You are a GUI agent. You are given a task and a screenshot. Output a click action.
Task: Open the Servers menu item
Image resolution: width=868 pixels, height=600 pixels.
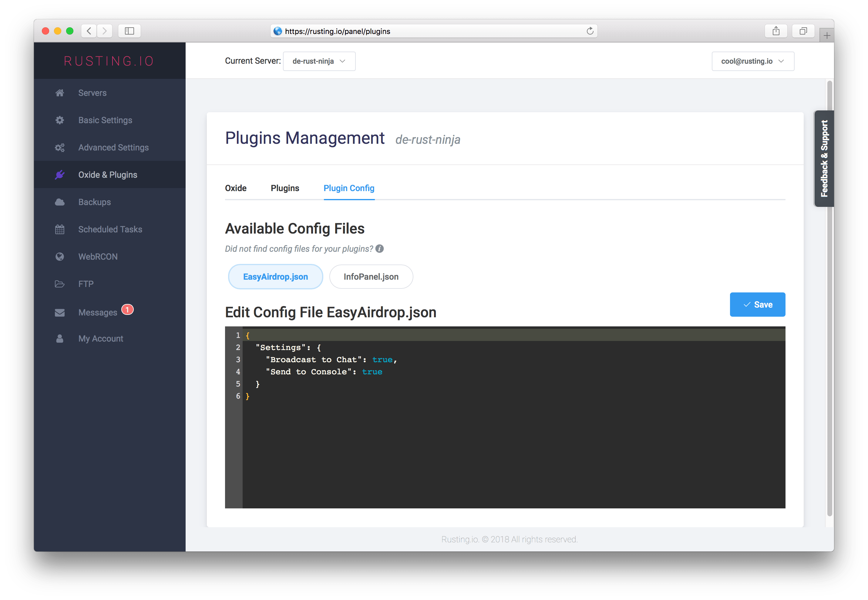pyautogui.click(x=110, y=93)
